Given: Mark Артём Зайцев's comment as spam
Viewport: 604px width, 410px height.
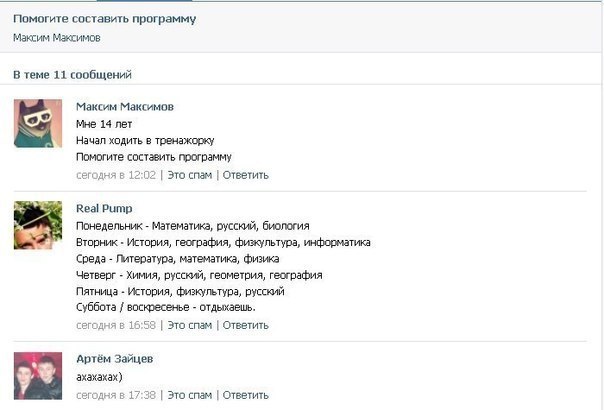Looking at the screenshot, I should [x=190, y=395].
